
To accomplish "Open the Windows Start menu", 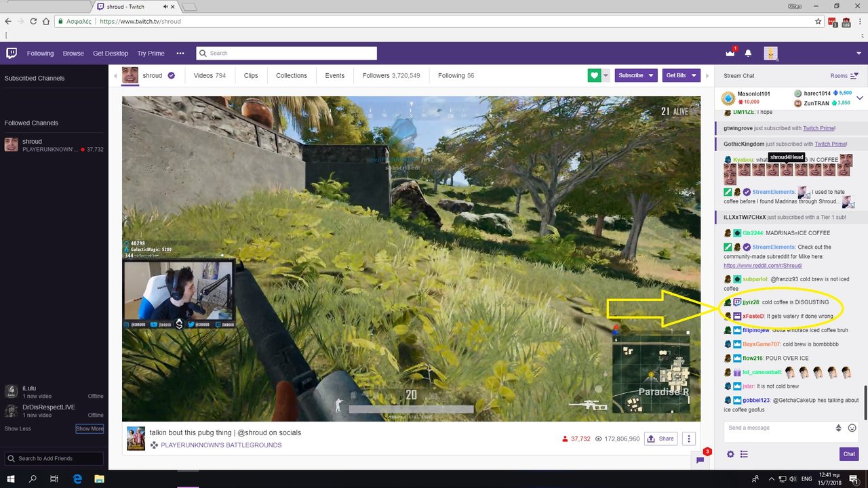I will coord(11,479).
